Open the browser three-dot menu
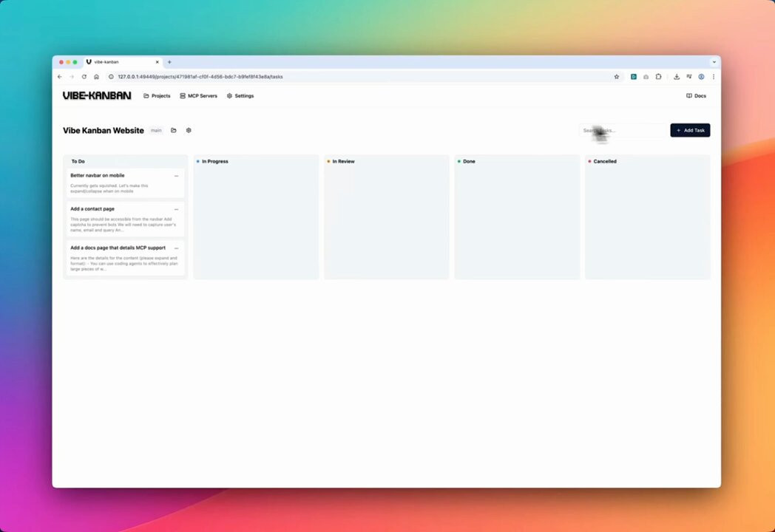The image size is (775, 532). (x=713, y=77)
